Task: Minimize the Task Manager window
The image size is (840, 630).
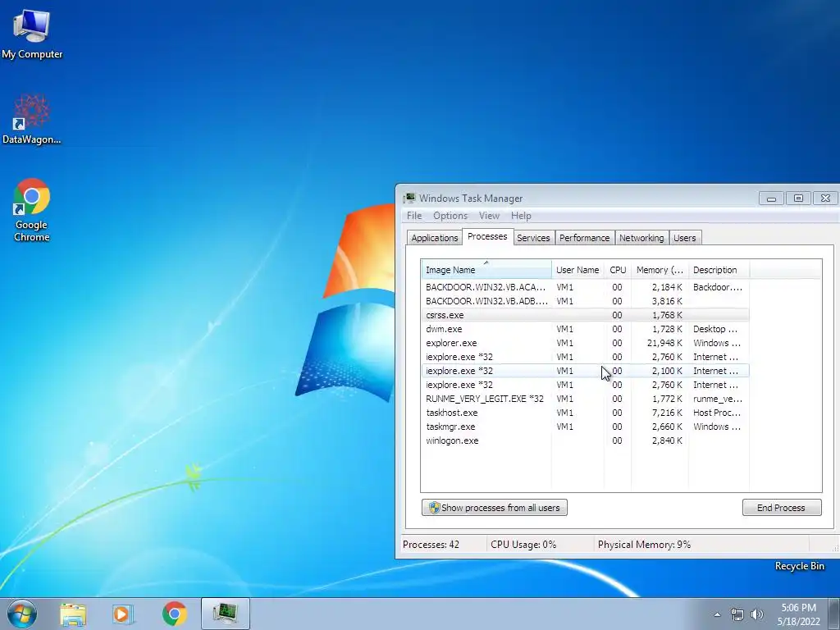Action: click(x=771, y=199)
